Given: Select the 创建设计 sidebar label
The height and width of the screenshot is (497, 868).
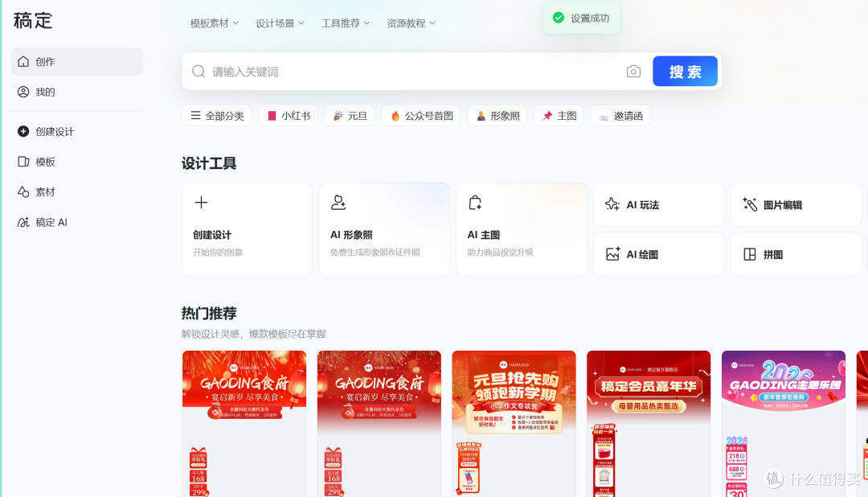Looking at the screenshot, I should point(55,131).
